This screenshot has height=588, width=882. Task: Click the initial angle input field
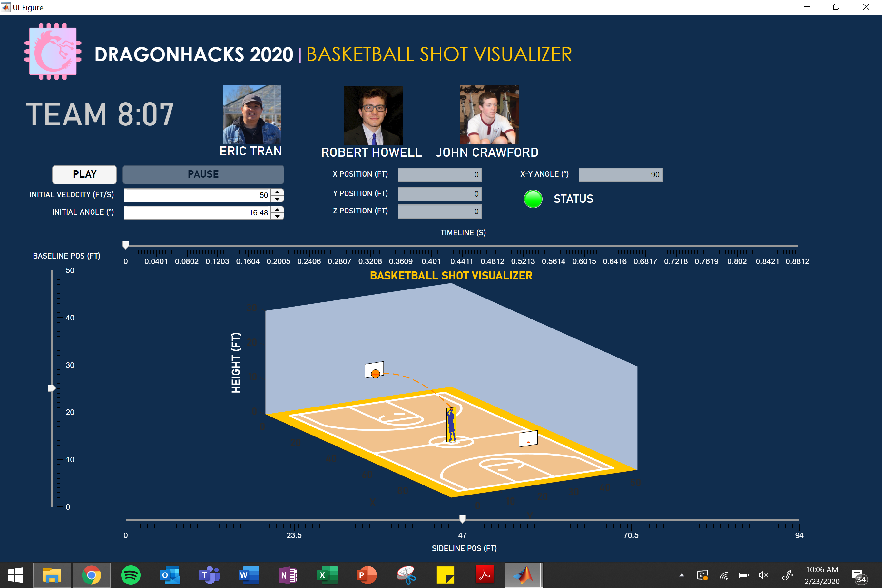[197, 213]
